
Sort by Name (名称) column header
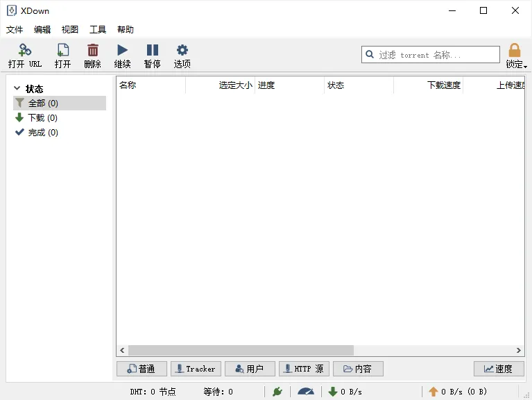click(x=151, y=85)
